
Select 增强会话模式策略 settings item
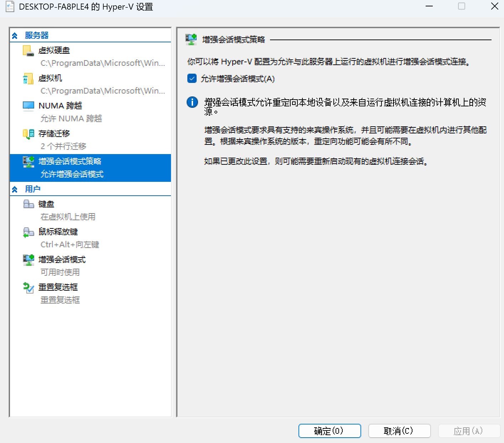90,168
